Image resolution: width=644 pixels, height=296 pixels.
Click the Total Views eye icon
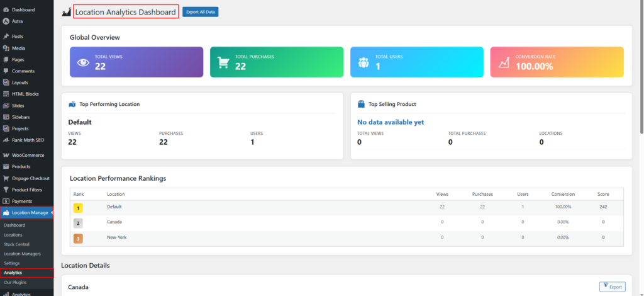83,62
